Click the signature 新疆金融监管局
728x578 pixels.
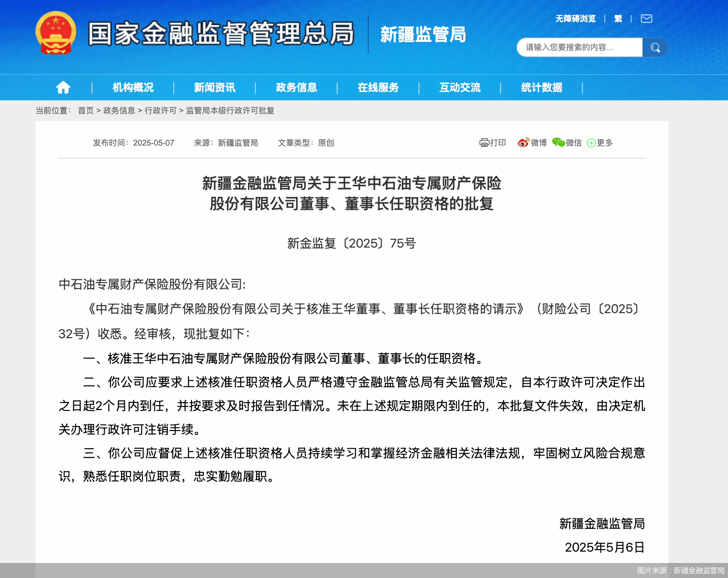pos(602,524)
